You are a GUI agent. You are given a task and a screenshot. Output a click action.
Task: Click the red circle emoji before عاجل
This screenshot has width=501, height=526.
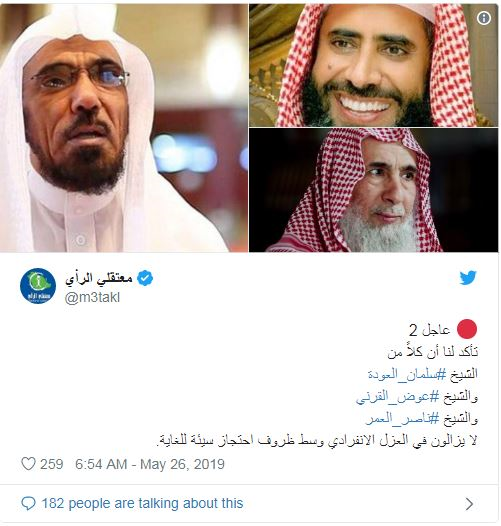467,329
